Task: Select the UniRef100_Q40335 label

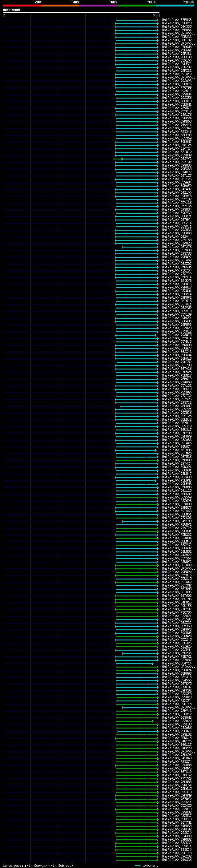Action: click(177, 26)
